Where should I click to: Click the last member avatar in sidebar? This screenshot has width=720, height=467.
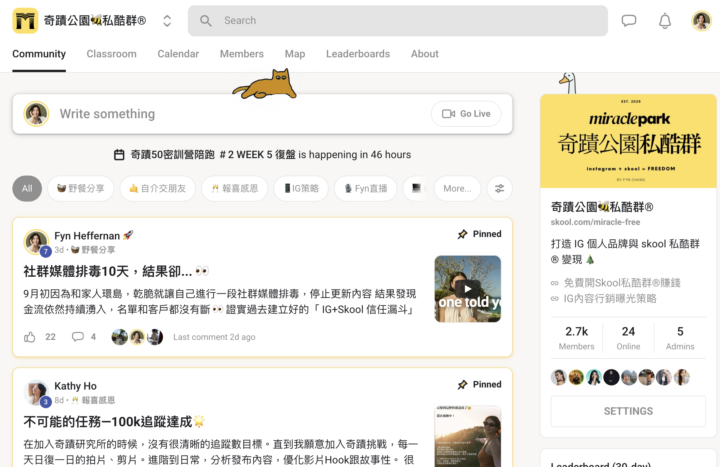click(681, 377)
